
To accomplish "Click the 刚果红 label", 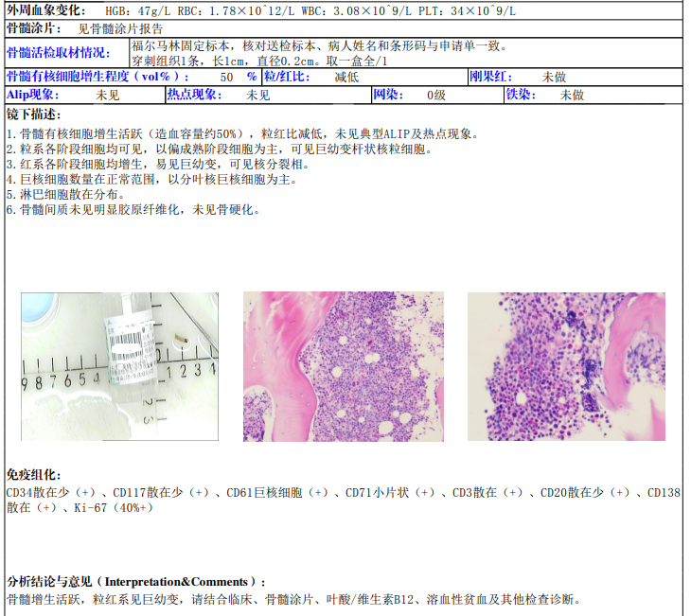I will (491, 77).
